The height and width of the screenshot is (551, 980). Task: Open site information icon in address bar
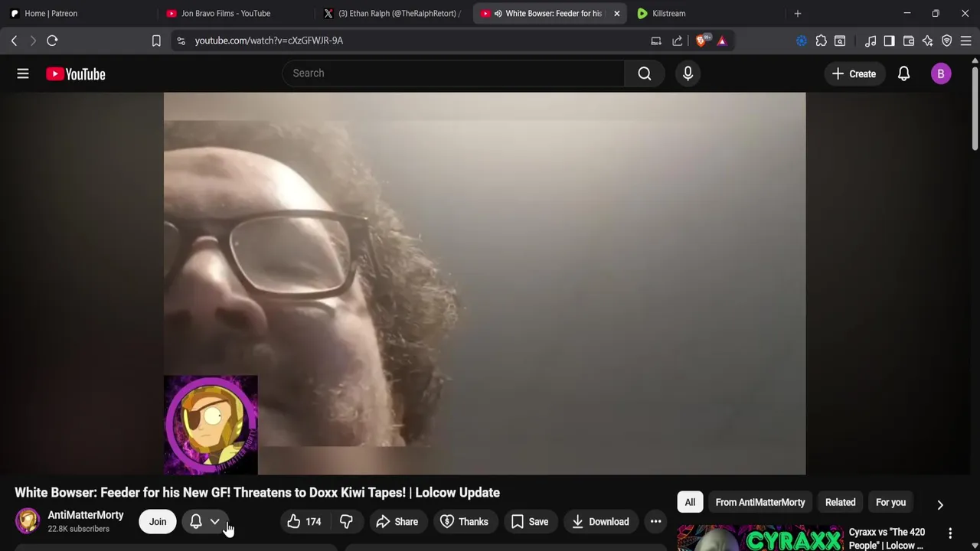click(x=181, y=41)
